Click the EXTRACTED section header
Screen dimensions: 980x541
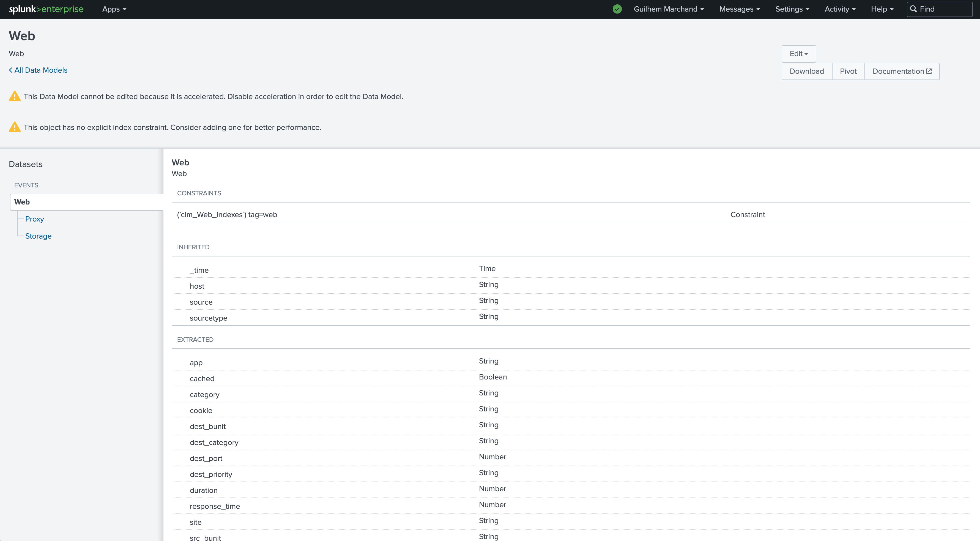[x=195, y=340]
